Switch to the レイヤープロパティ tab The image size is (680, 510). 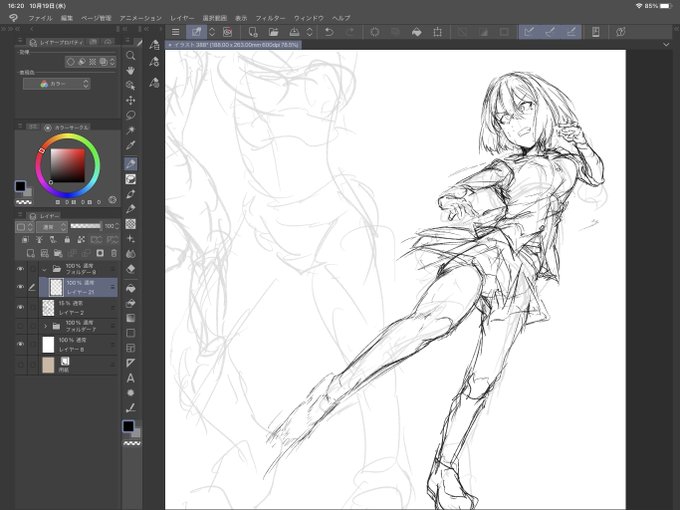[x=56, y=42]
